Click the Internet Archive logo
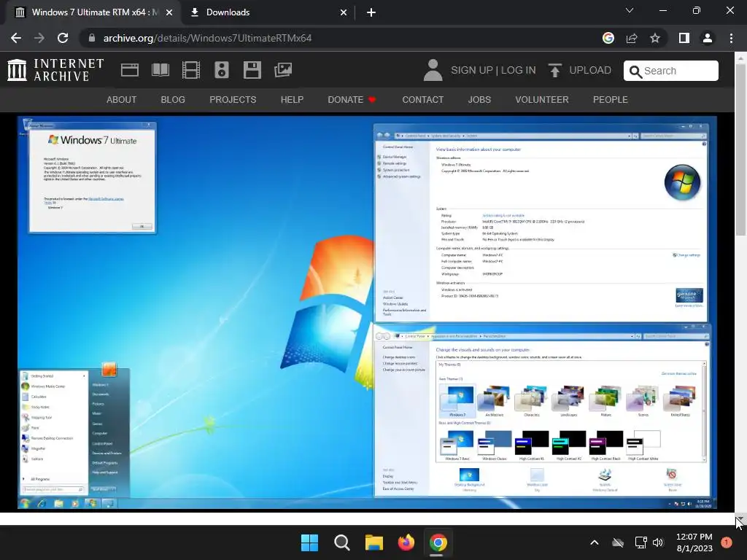Viewport: 747px width, 560px height. coord(55,70)
